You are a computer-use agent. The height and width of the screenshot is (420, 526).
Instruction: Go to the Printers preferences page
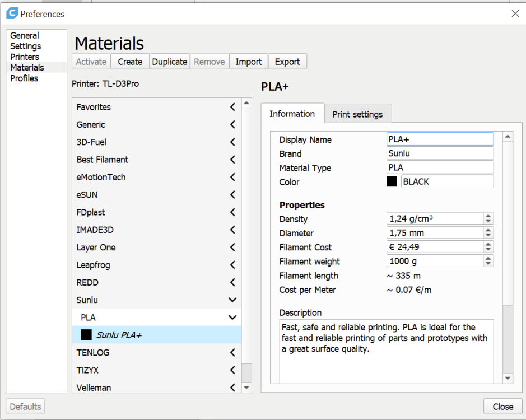25,57
